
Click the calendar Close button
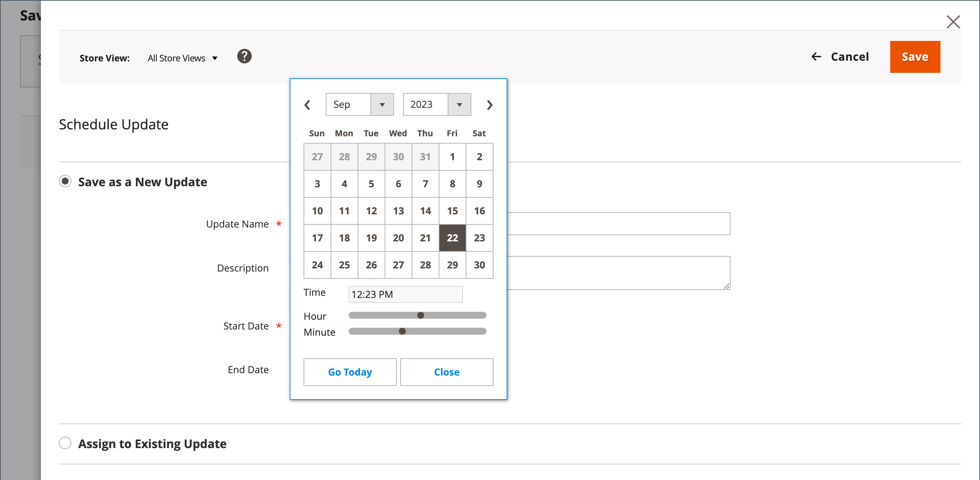point(446,372)
